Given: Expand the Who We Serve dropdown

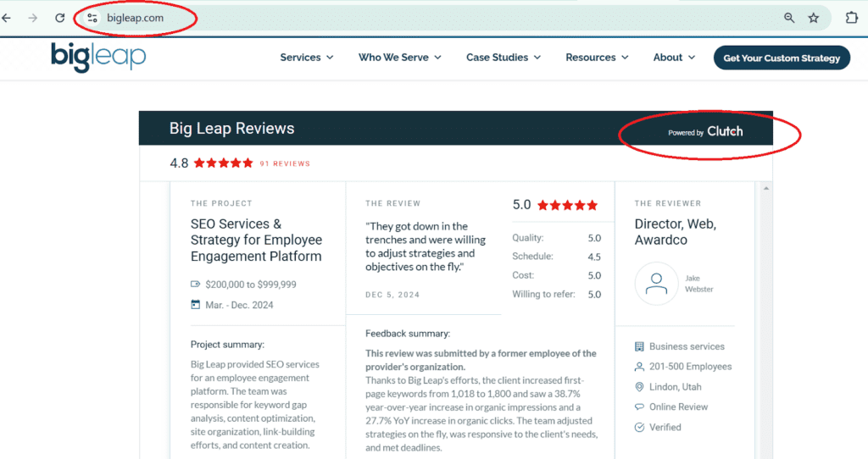Looking at the screenshot, I should click(400, 58).
